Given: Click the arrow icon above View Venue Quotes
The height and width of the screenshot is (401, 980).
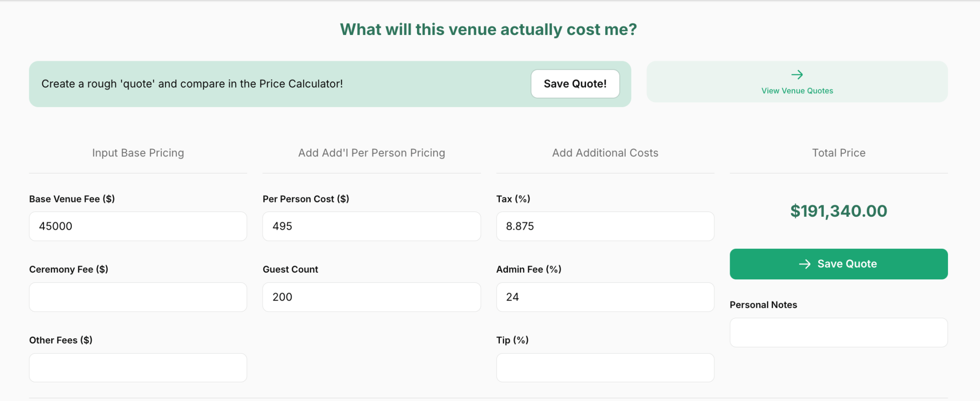Looking at the screenshot, I should tap(797, 74).
